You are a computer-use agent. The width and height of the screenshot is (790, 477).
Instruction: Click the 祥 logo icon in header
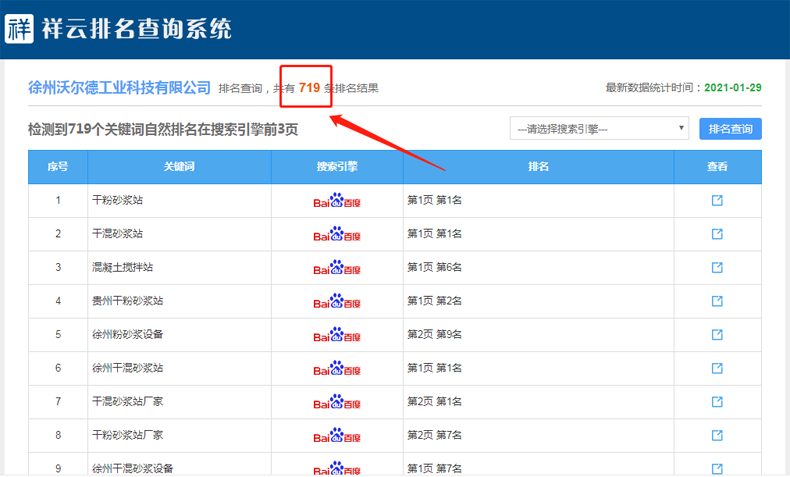[19, 29]
